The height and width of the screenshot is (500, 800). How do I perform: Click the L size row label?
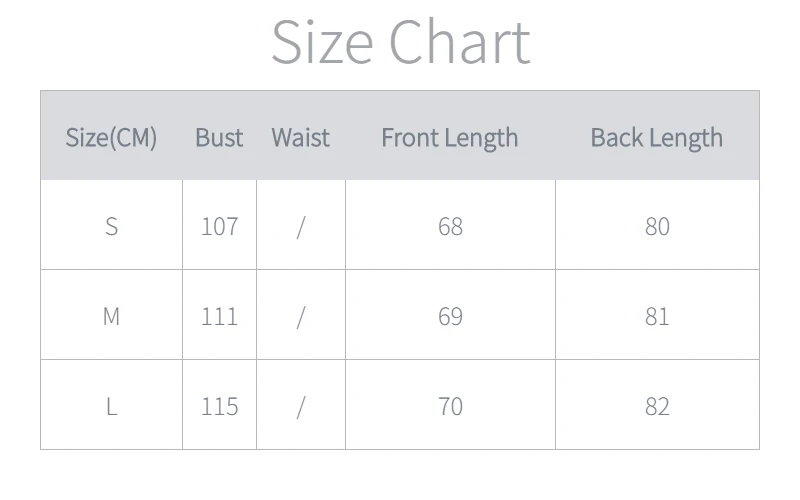(x=112, y=407)
